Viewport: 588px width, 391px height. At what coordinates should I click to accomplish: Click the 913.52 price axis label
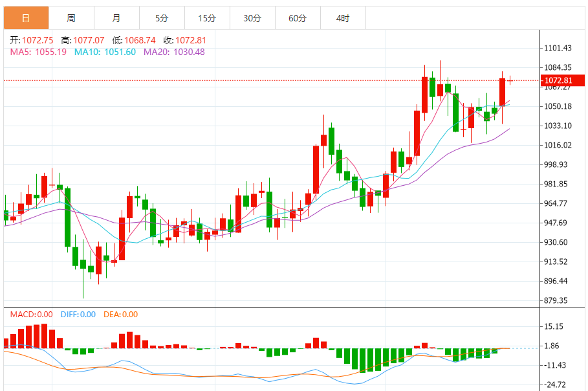tap(556, 262)
